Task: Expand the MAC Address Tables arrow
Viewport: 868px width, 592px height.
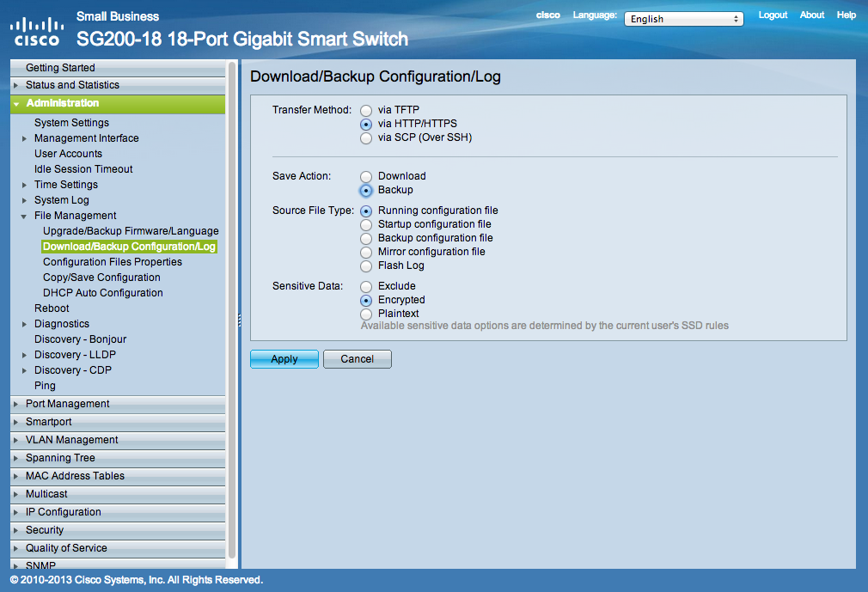Action: tap(16, 476)
